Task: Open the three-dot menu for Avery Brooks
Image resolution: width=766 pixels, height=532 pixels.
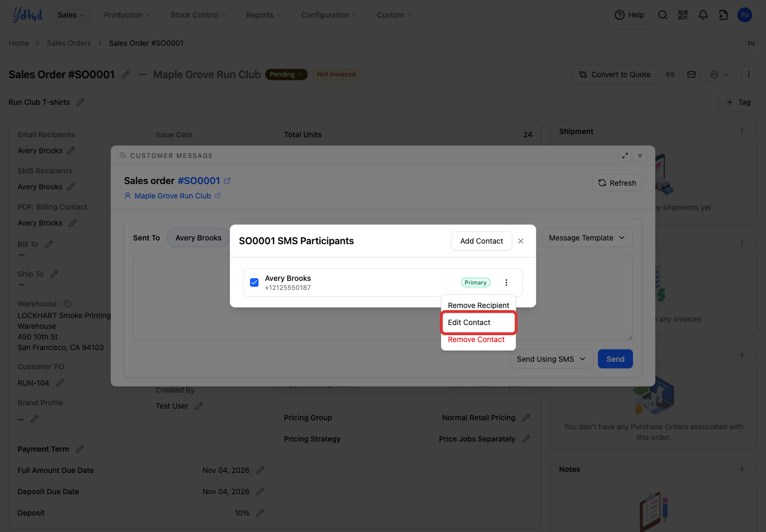Action: pyautogui.click(x=506, y=282)
